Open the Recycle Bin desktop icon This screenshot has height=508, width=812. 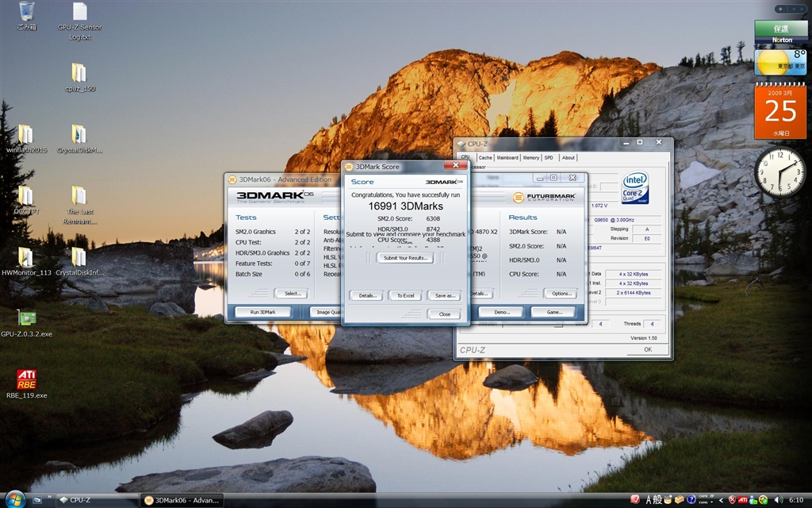(x=26, y=11)
